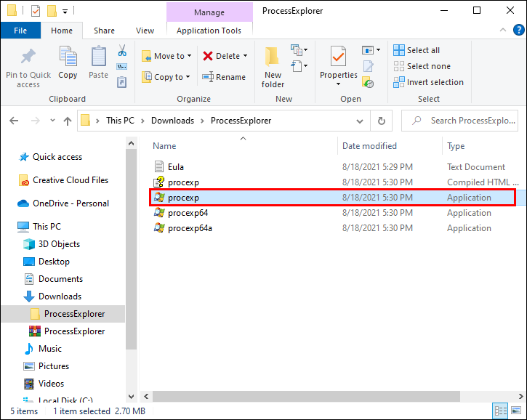Click the Search ProcessExplorer field
This screenshot has height=420, width=527.
point(459,121)
